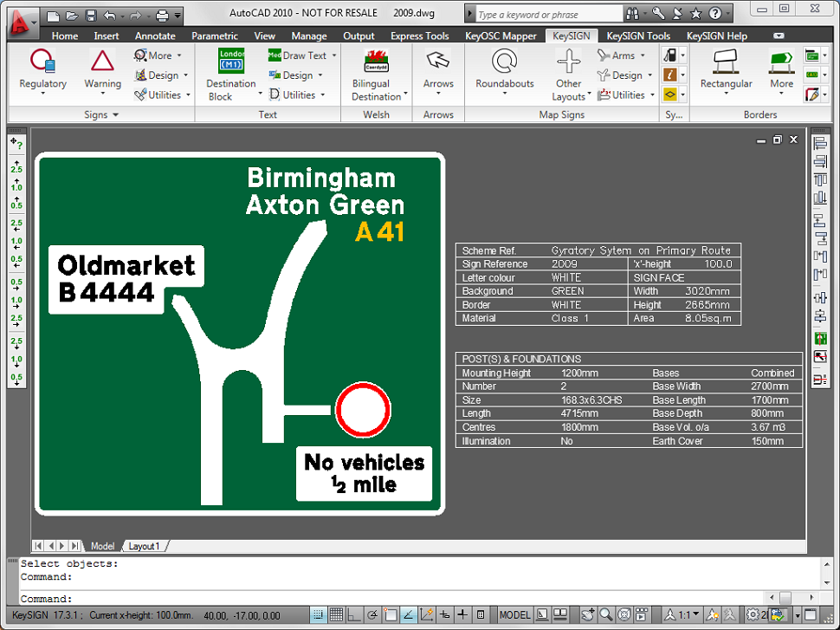Click the Text Utilities button
This screenshot has height=630, width=840.
click(x=297, y=95)
